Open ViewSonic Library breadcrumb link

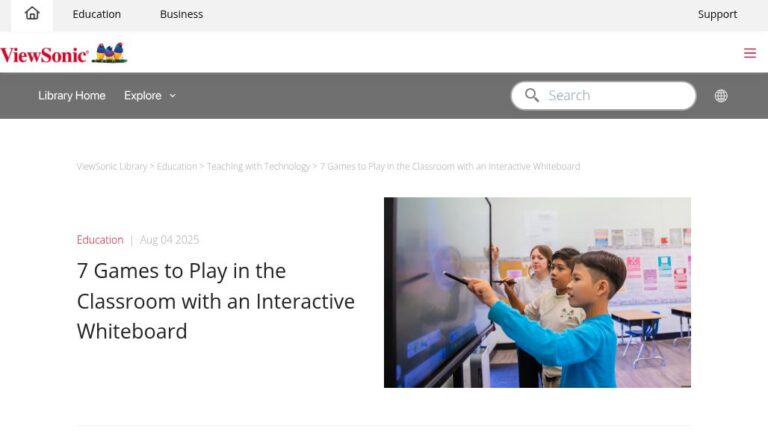point(112,167)
